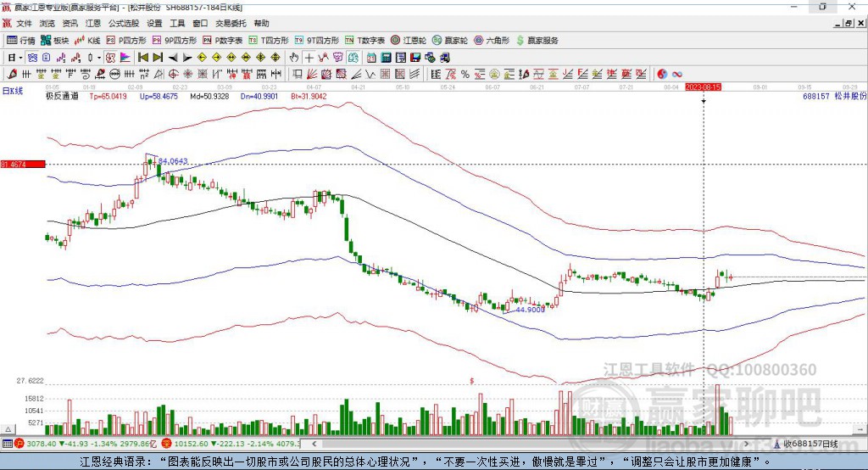The width and height of the screenshot is (868, 470).
Task: Select the first yellow diamond arrow icon
Action: click(x=202, y=58)
